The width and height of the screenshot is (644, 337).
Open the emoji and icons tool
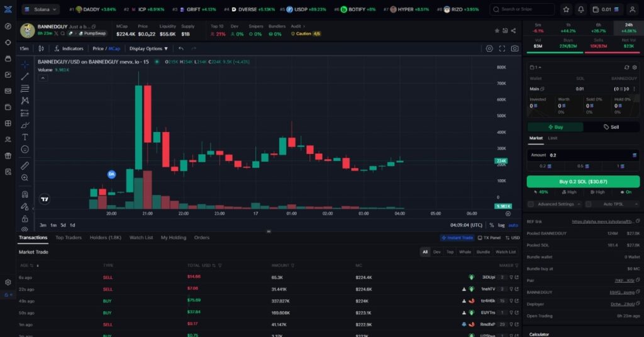(x=25, y=150)
